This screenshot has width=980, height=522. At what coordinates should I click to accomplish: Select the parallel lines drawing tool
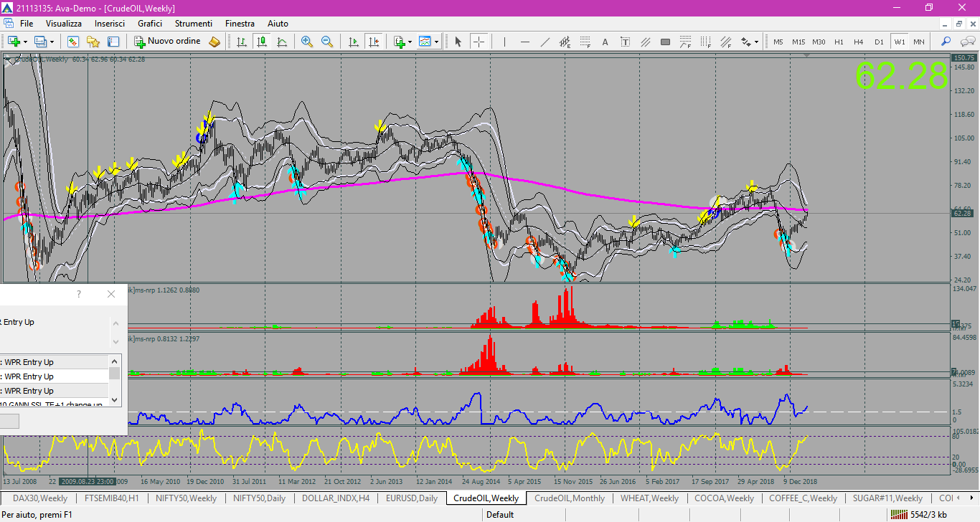[x=645, y=42]
